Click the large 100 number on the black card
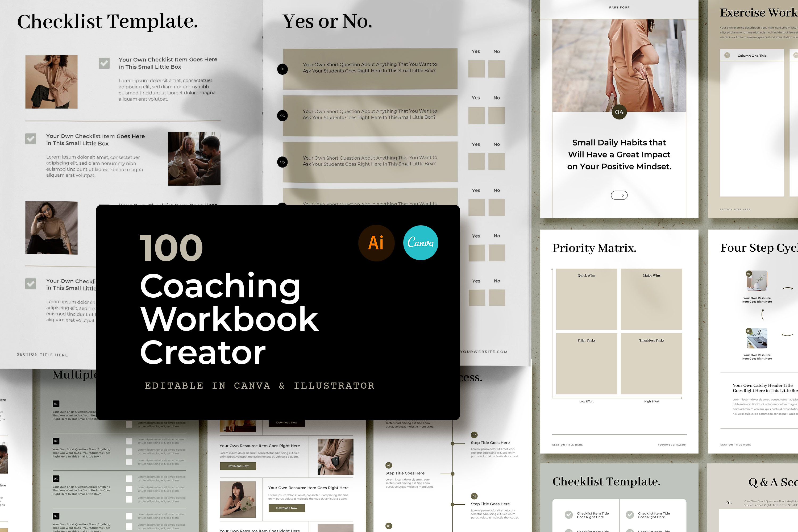798x532 pixels. [171, 248]
